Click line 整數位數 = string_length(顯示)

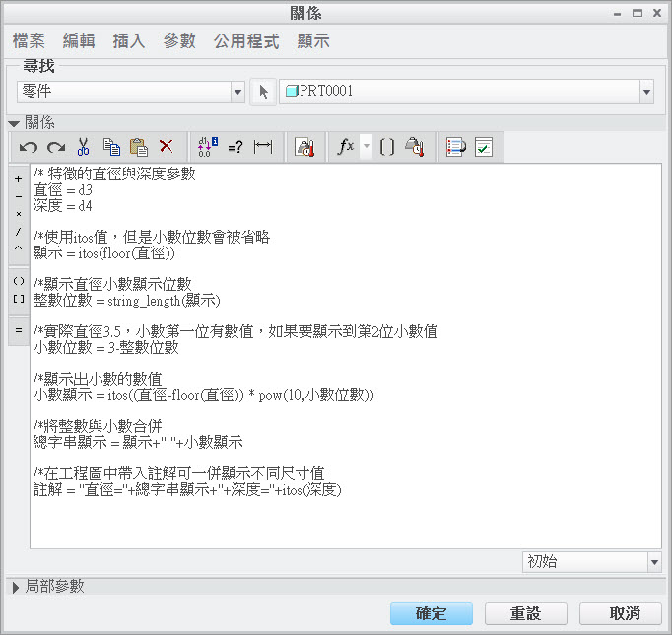[127, 301]
